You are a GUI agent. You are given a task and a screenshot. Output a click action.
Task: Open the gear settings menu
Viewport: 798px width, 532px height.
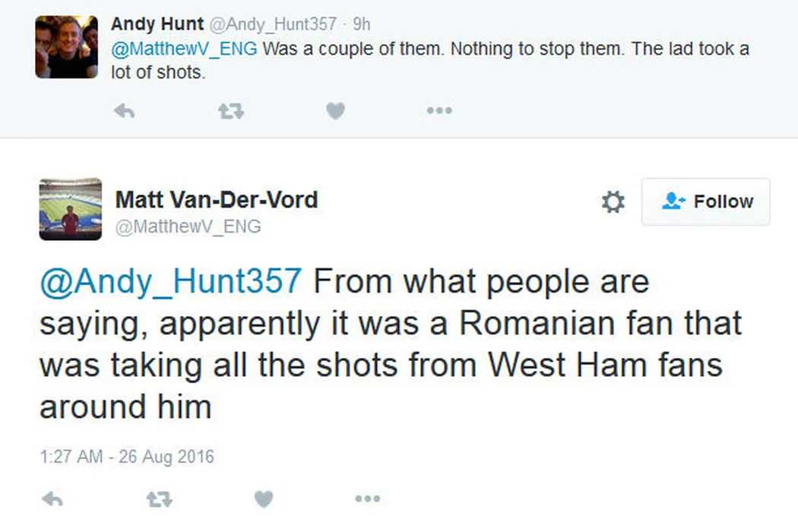[x=613, y=201]
